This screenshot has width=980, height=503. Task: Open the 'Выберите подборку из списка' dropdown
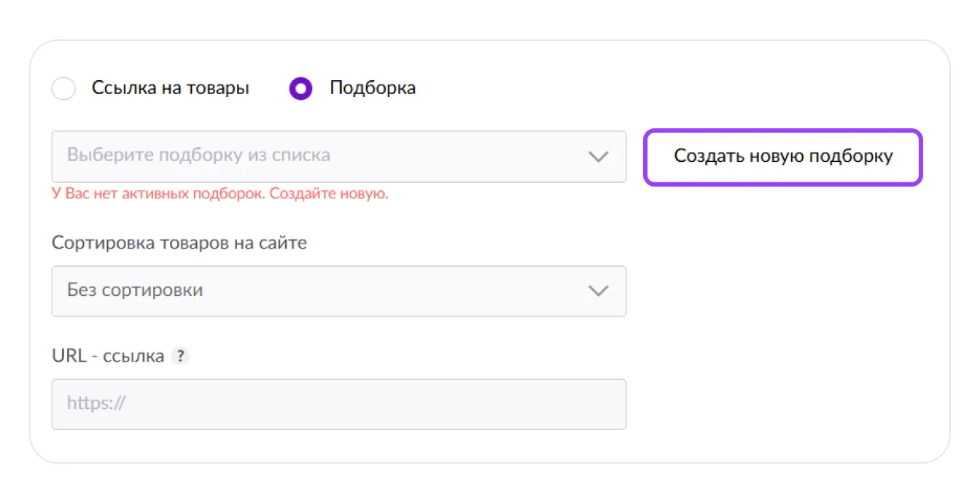[x=338, y=157]
